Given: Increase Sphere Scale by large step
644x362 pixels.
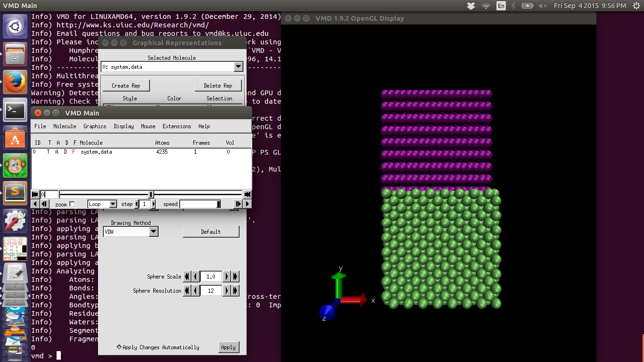Looking at the screenshot, I should (x=235, y=277).
